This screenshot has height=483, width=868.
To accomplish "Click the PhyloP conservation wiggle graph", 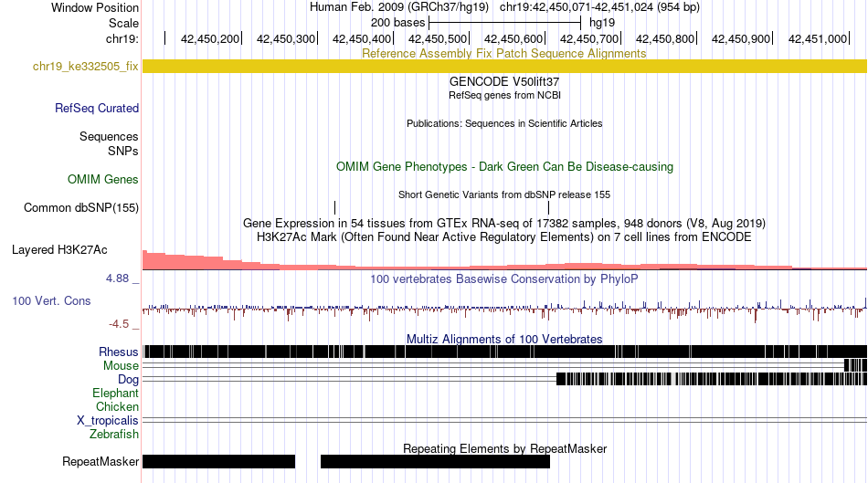I will tap(504, 310).
